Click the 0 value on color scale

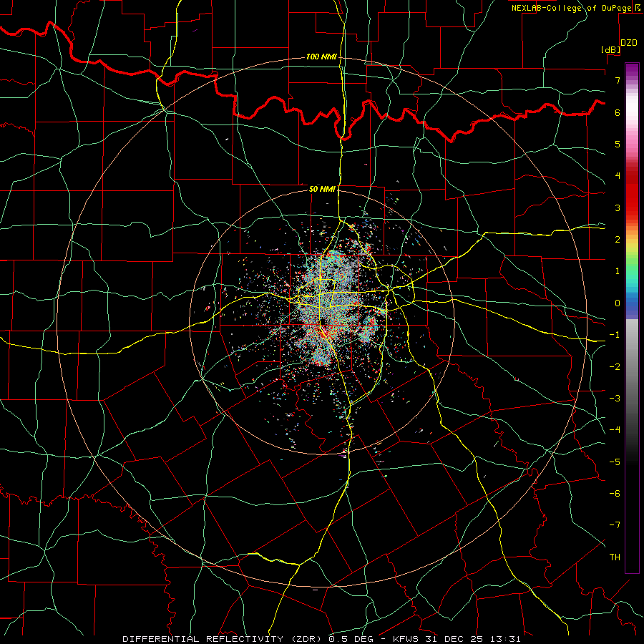[x=618, y=303]
